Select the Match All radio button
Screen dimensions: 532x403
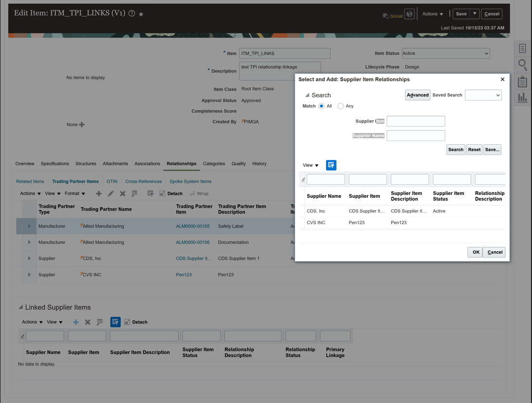(x=321, y=106)
